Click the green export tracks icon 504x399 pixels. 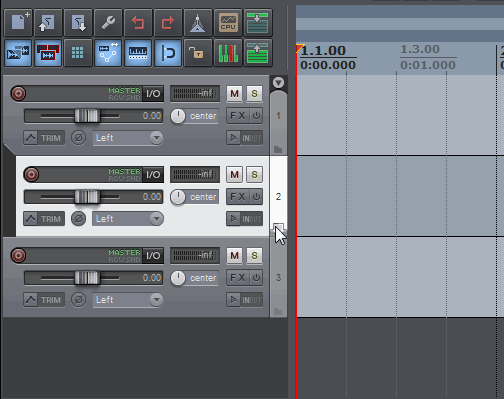pos(258,53)
